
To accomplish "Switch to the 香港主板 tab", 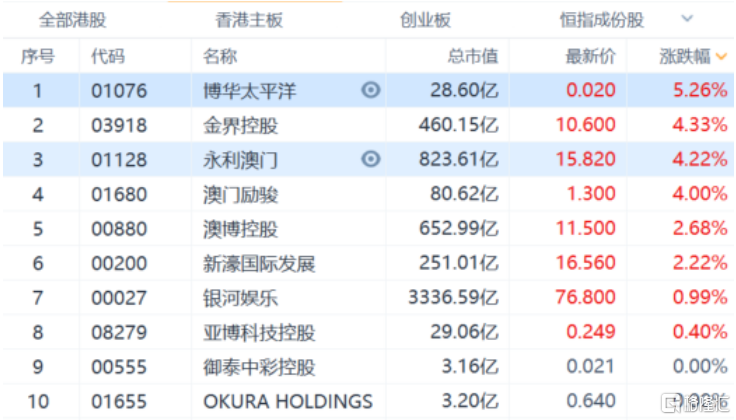I will coord(249,20).
